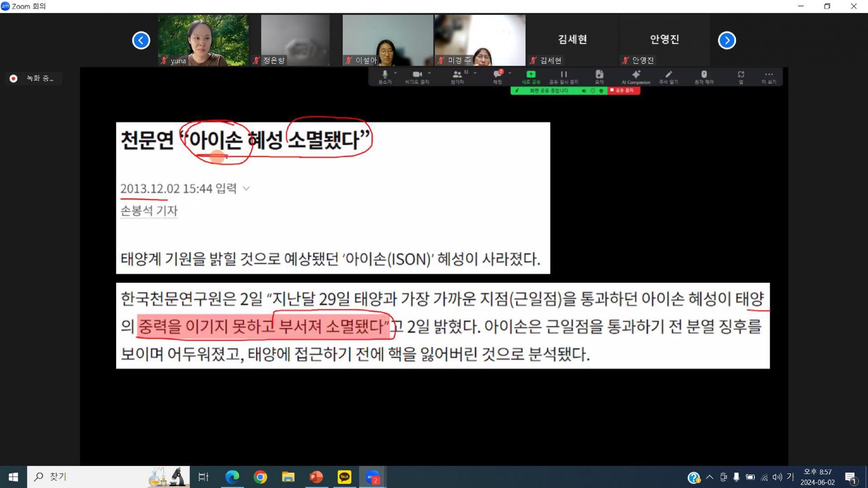This screenshot has height=488, width=868.
Task: Click the red stop share button
Action: pyautogui.click(x=623, y=90)
